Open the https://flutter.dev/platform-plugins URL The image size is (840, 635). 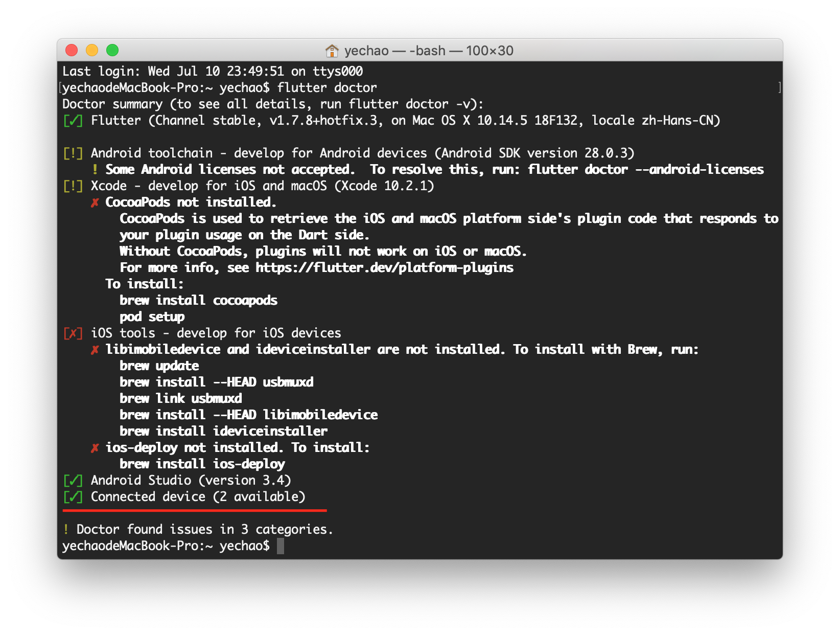coord(384,268)
